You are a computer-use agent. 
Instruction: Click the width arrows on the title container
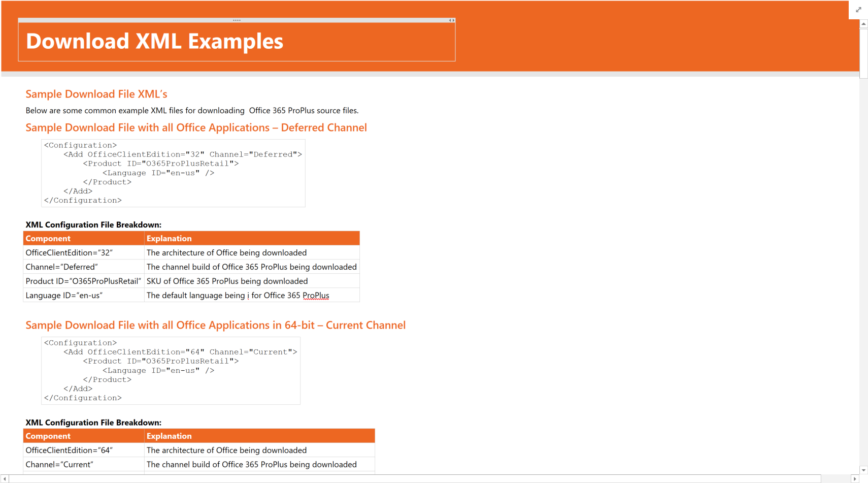tap(451, 20)
